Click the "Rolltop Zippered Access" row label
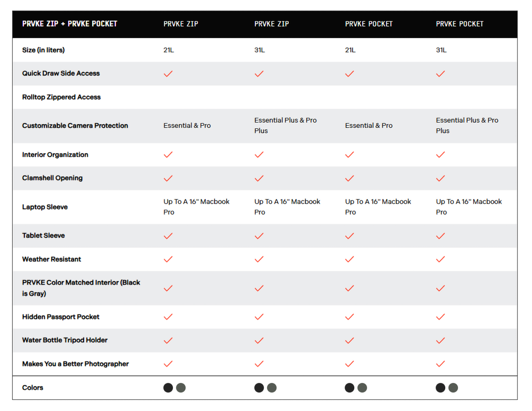This screenshot has width=532, height=411. pyautogui.click(x=61, y=97)
